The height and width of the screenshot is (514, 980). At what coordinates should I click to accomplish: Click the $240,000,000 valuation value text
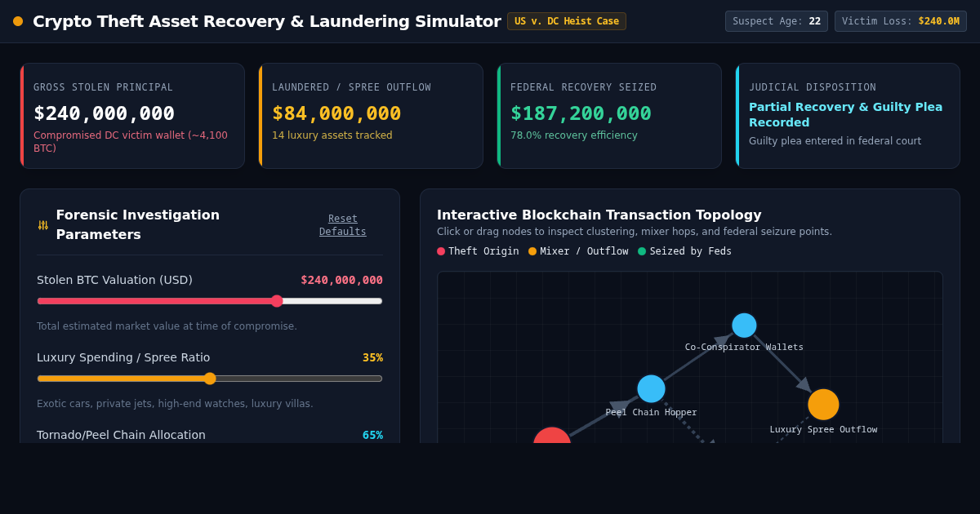pos(341,280)
